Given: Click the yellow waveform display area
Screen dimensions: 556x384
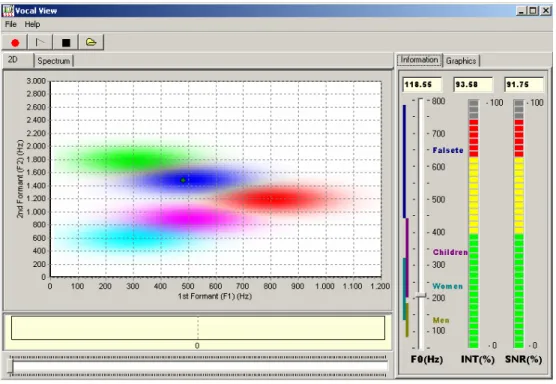Looking at the screenshot, I should click(x=198, y=328).
